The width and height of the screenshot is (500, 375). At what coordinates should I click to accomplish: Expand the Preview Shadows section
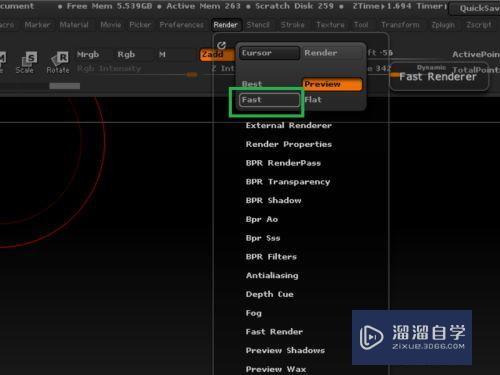coord(285,350)
